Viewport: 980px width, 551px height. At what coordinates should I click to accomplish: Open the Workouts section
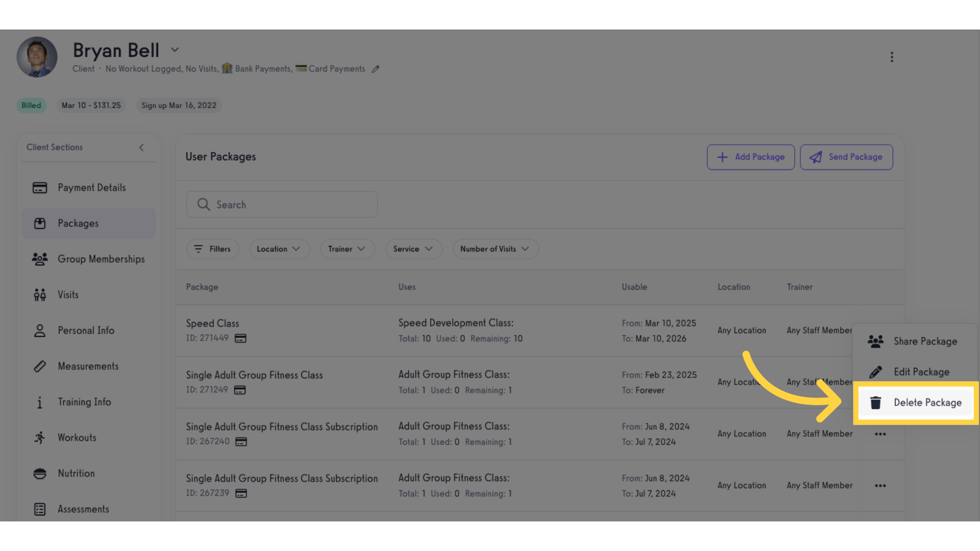88,438
